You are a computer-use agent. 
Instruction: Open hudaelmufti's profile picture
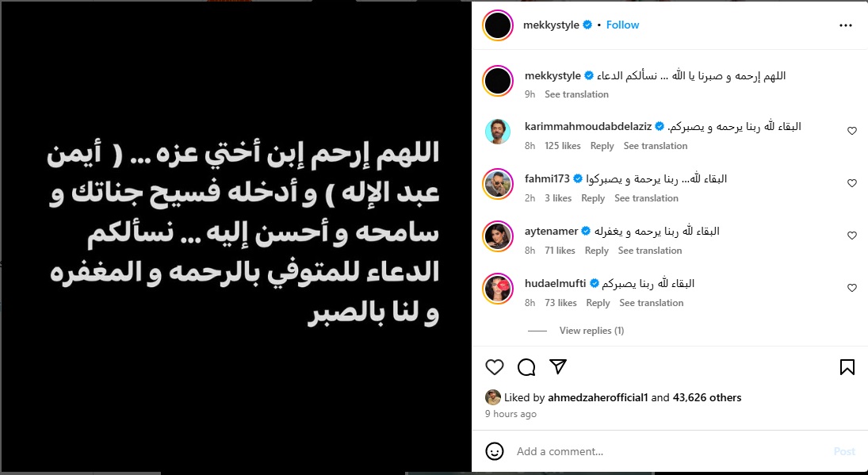pyautogui.click(x=498, y=289)
